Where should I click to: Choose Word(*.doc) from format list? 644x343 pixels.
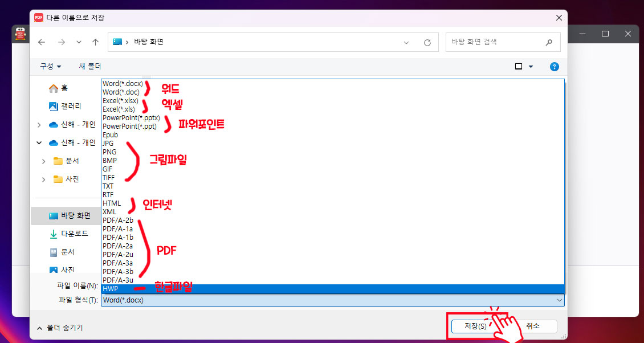click(x=333, y=92)
